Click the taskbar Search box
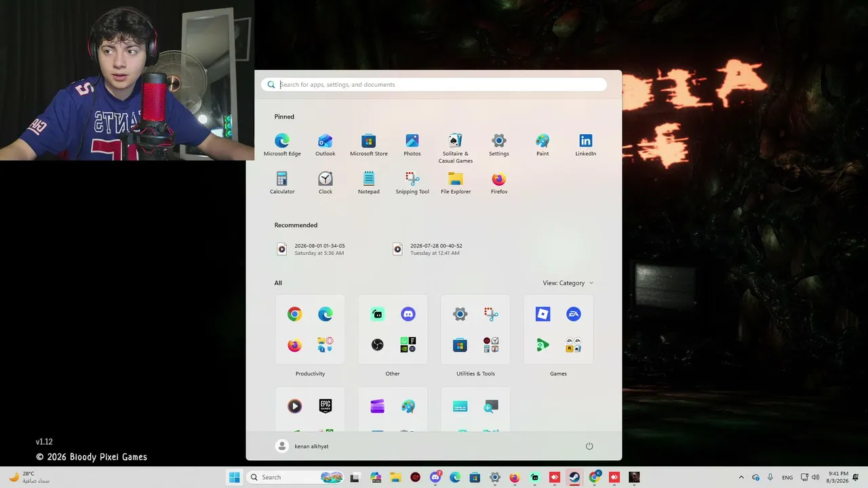Image resolution: width=868 pixels, height=488 pixels. coord(295,477)
